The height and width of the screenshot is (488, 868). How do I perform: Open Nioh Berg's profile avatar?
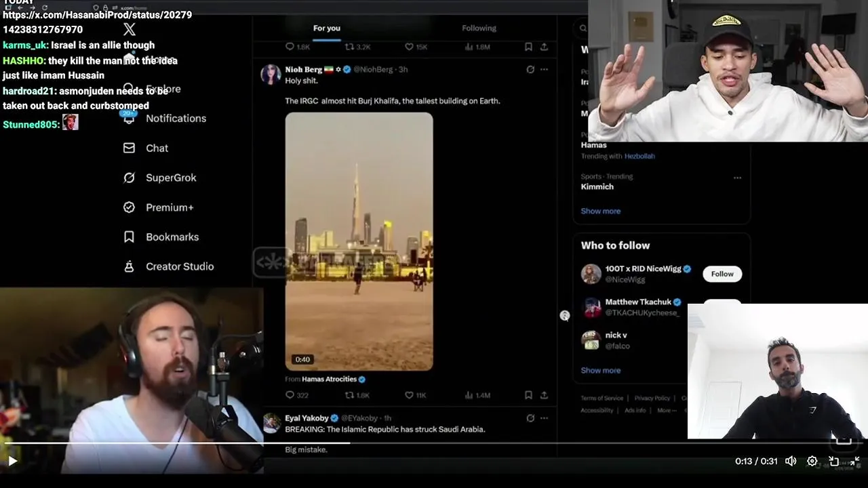pyautogui.click(x=271, y=74)
